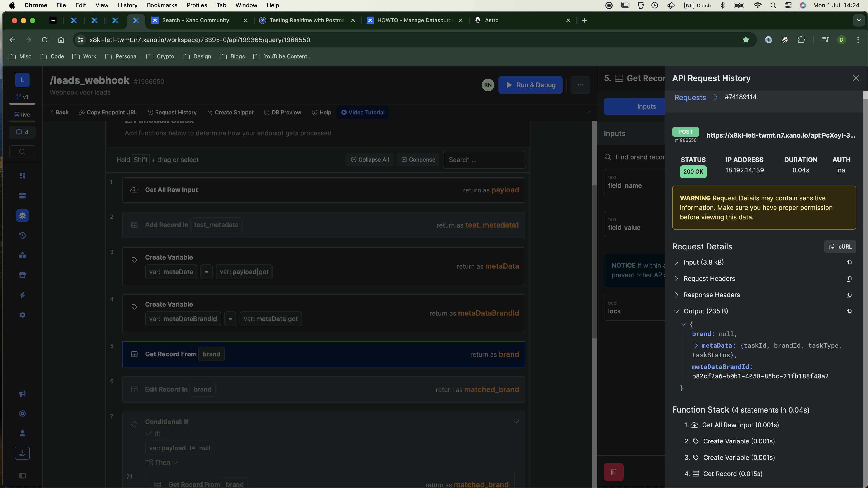Expand the metaData object in output
The height and width of the screenshot is (488, 868).
696,345
